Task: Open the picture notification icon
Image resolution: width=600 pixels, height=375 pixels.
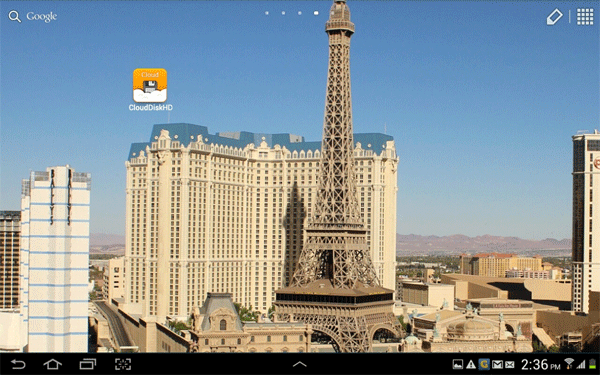Action: 458,364
